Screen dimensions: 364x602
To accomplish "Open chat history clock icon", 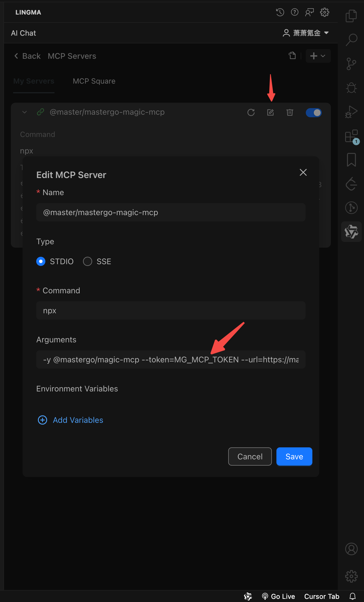I will (280, 12).
